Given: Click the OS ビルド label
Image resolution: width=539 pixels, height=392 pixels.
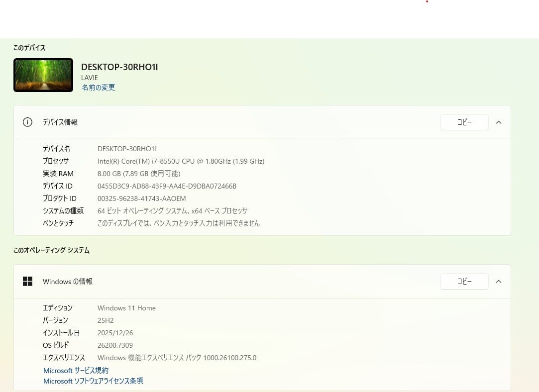Looking at the screenshot, I should (x=56, y=345).
